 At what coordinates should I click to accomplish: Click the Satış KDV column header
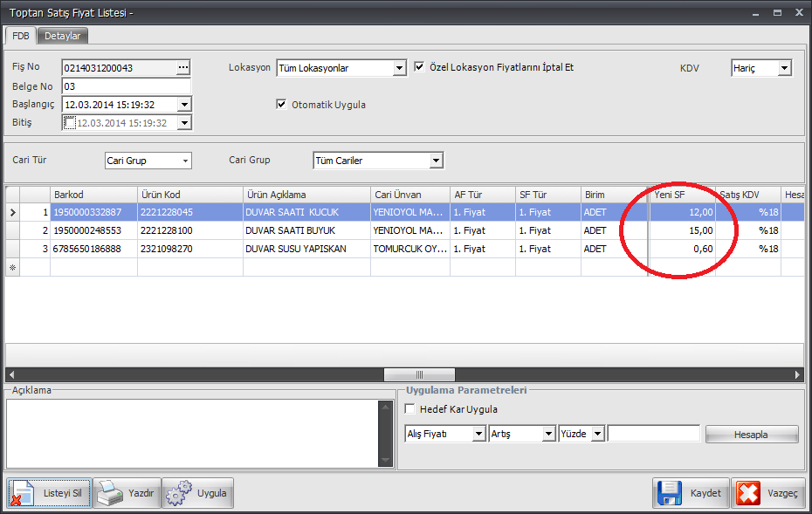[747, 195]
